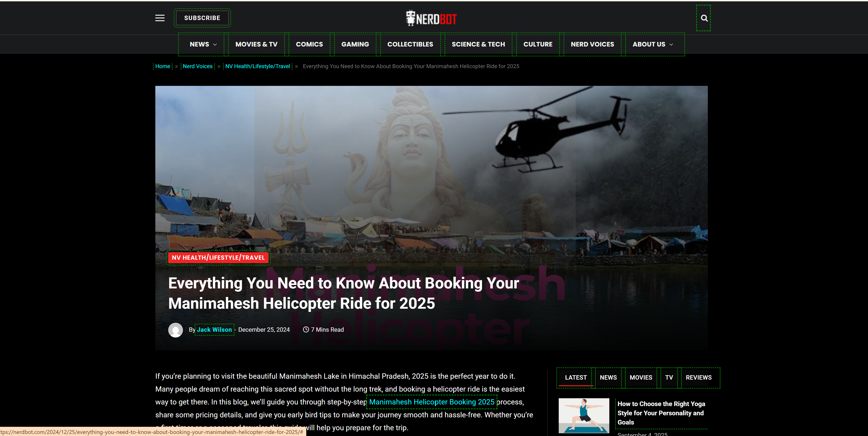Open the yoga article thumbnail
This screenshot has height=436, width=868.
584,416
